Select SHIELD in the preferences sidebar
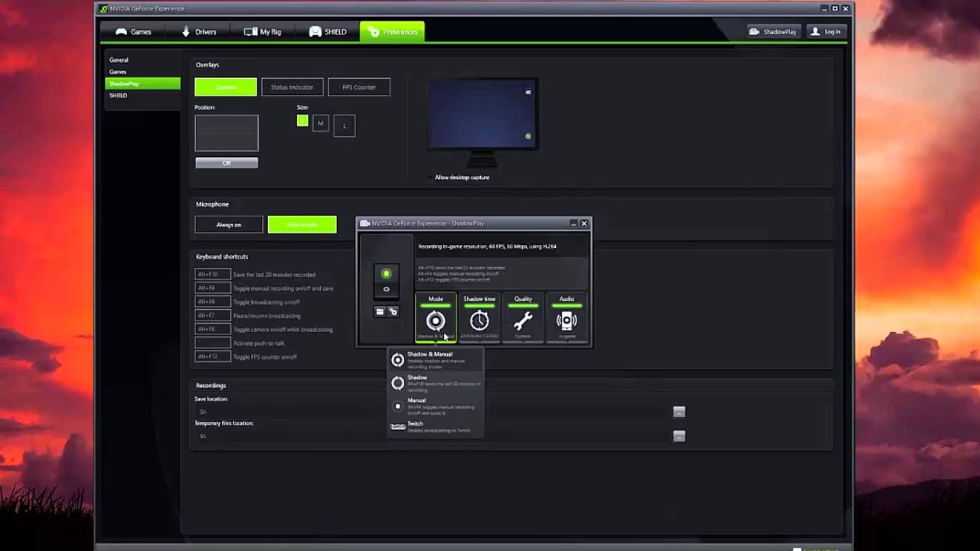 (x=142, y=96)
